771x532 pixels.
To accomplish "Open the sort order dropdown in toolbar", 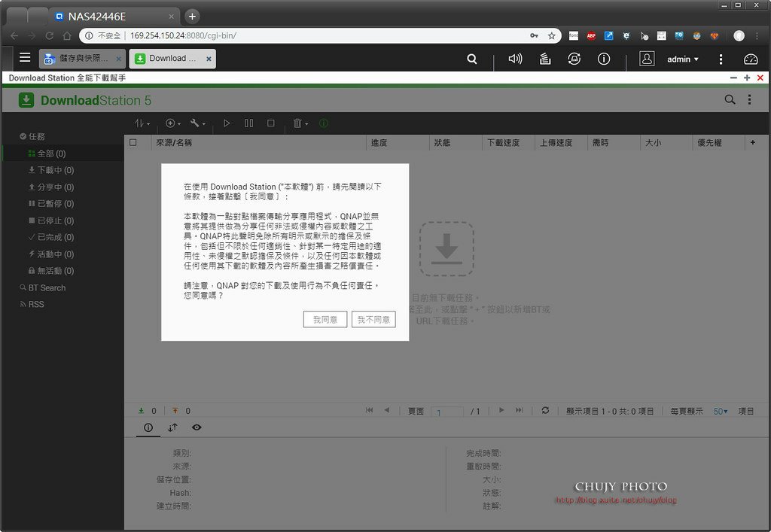I will click(x=142, y=123).
